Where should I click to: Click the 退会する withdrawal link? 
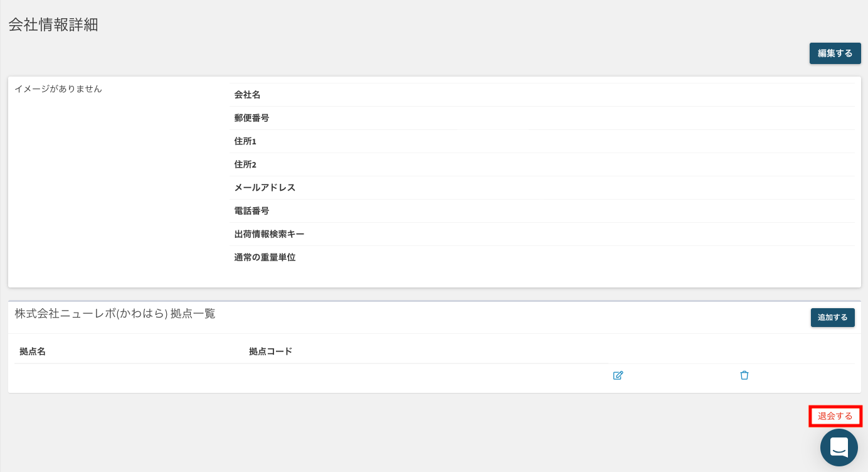point(835,416)
